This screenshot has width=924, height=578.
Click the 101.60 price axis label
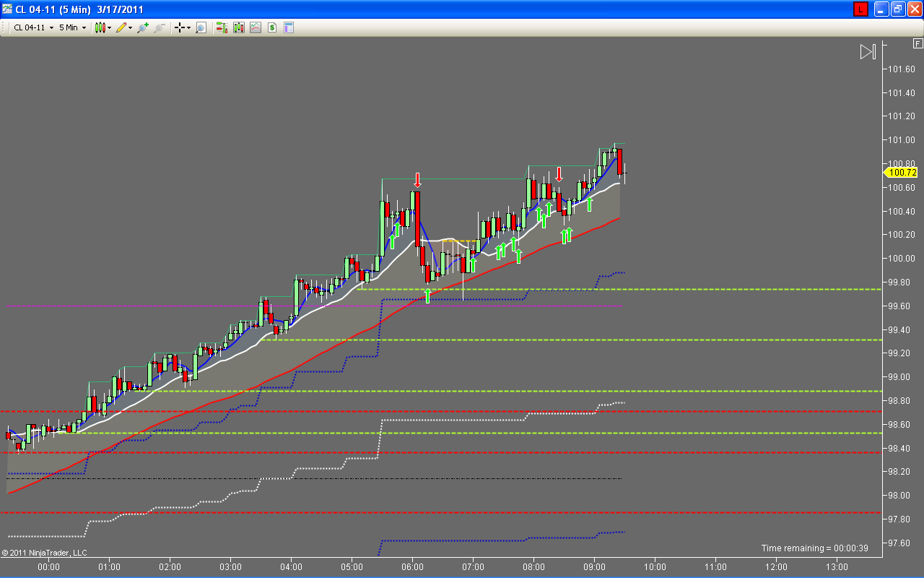(x=902, y=69)
